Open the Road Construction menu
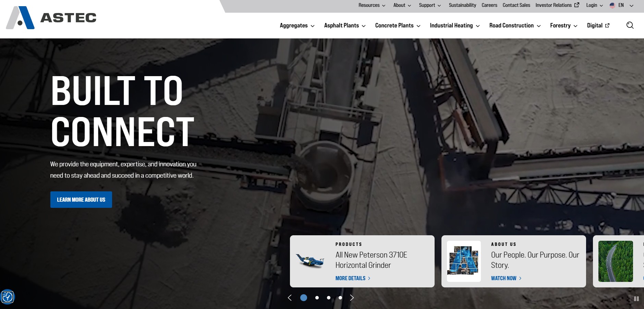 (x=515, y=25)
